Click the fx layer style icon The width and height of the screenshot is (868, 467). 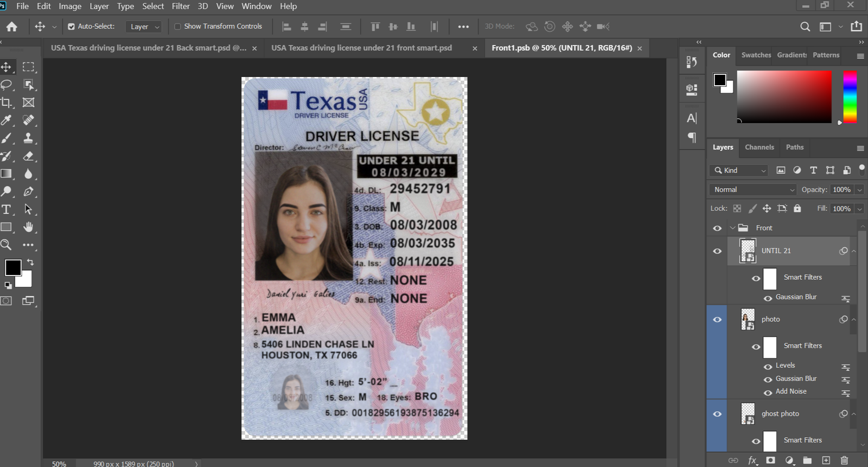click(752, 460)
